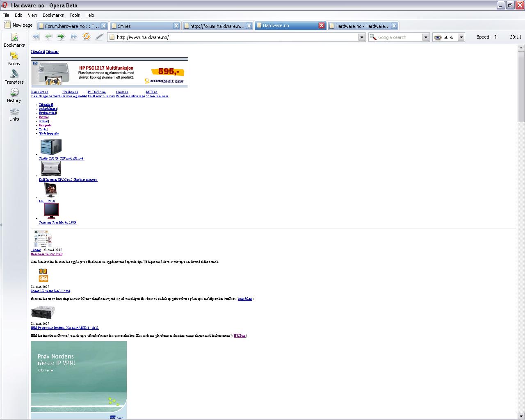Open the Links panel in the sidebar

coord(14,114)
